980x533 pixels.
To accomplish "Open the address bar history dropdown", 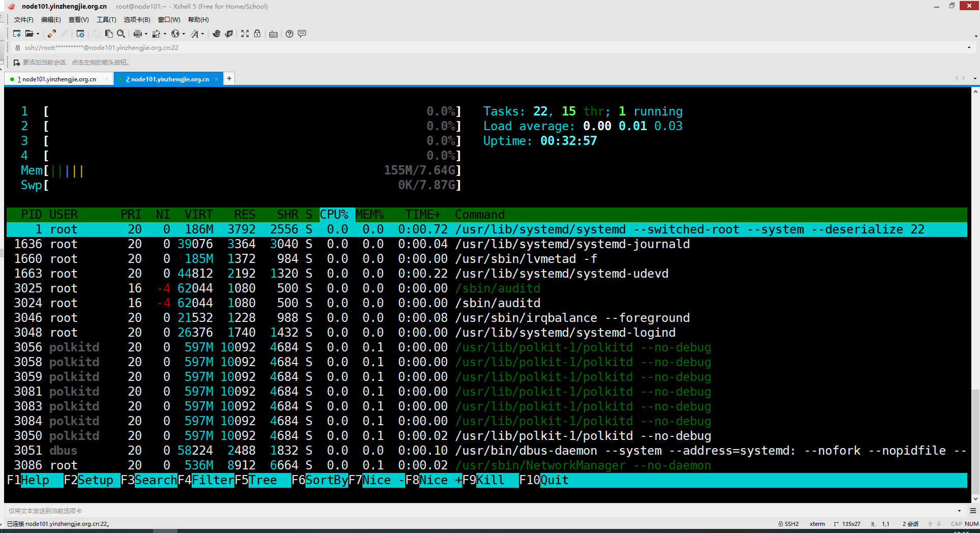I will click(x=969, y=48).
